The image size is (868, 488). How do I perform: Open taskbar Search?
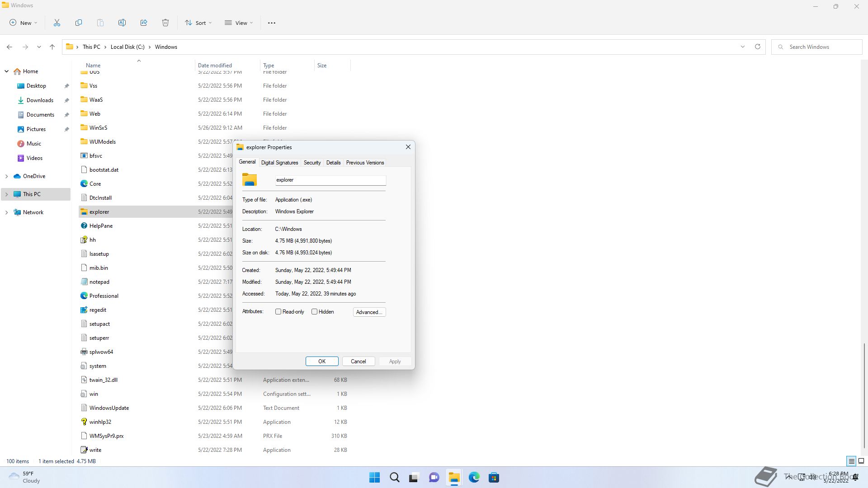[x=395, y=478]
